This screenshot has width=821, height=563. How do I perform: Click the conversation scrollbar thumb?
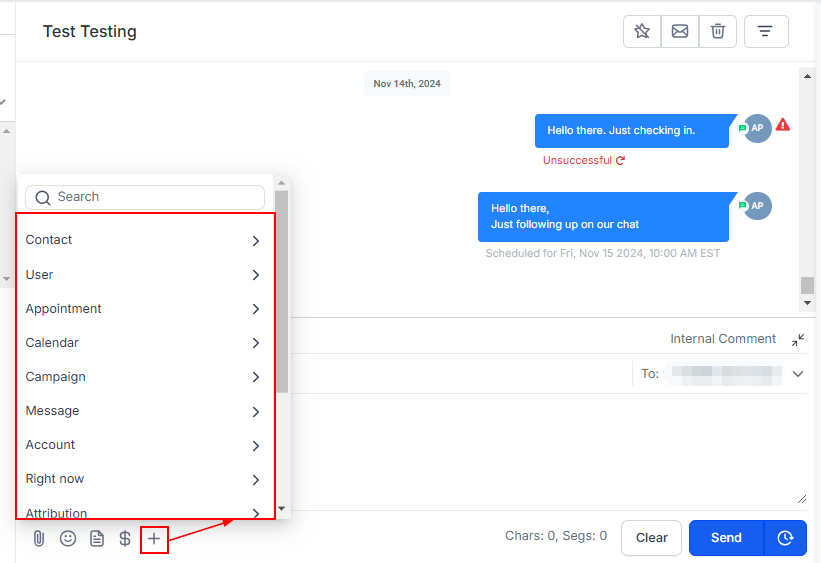[x=807, y=285]
